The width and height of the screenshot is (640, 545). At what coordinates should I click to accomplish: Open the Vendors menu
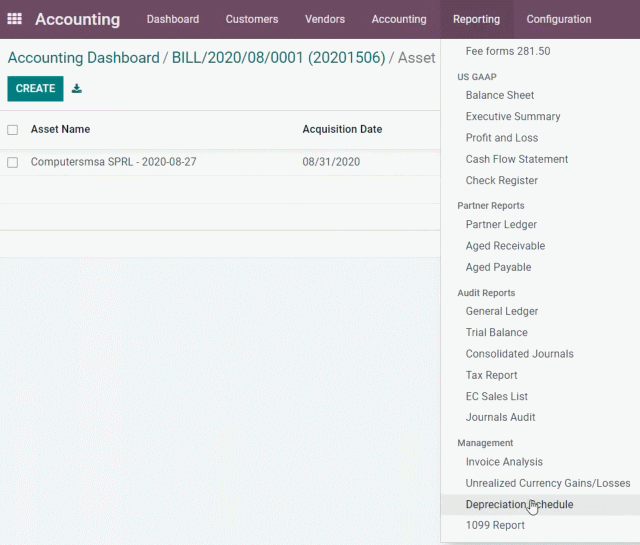pos(325,19)
